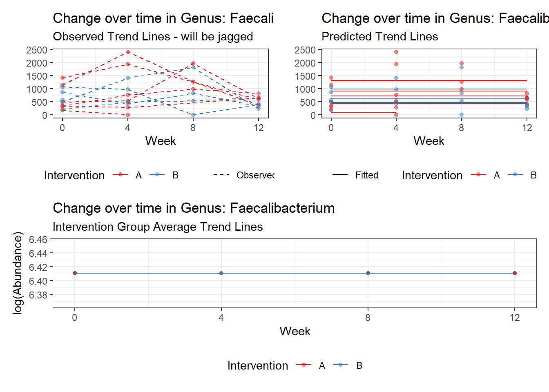Select the Week 12 point on the average trend line
This screenshot has height=392, width=549.
(515, 273)
